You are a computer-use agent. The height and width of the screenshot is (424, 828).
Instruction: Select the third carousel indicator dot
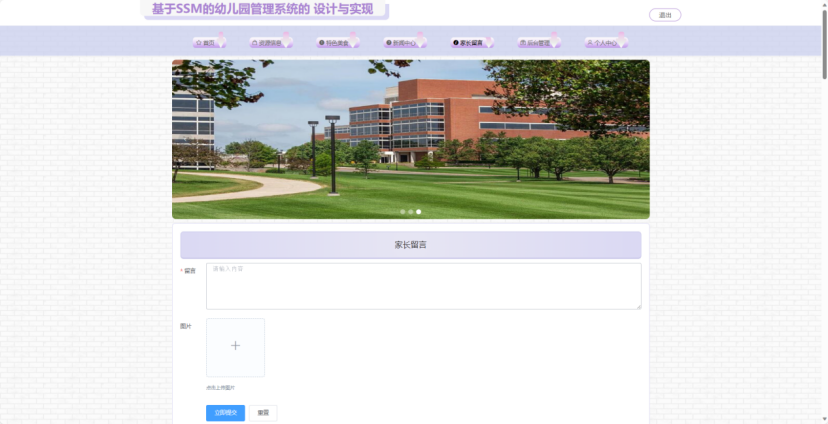pyautogui.click(x=419, y=212)
